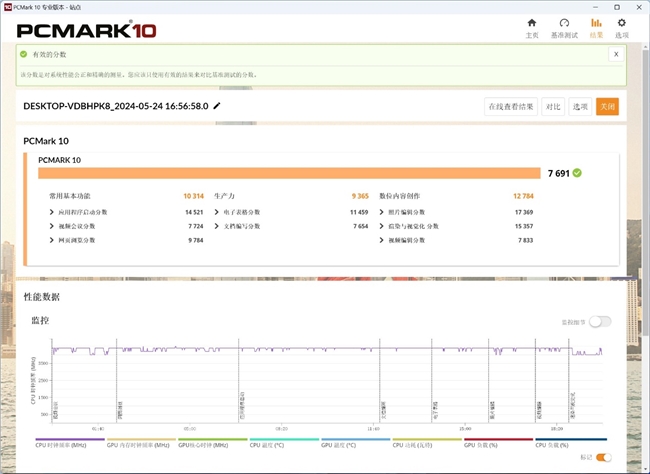Viewport: 650px width, 474px height.
Task: Select GPU load (%) legend
Action: 498,443
